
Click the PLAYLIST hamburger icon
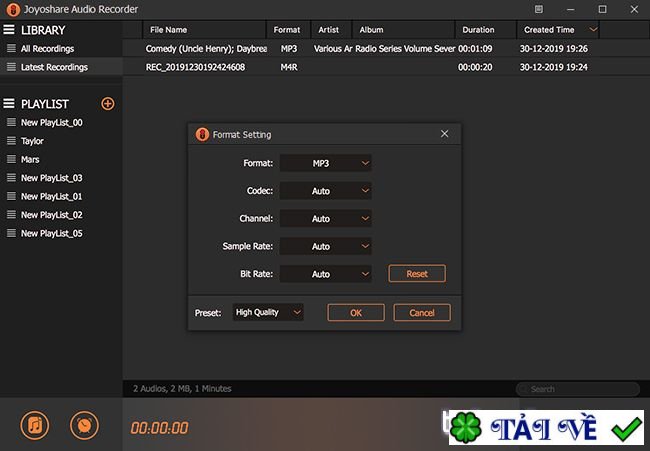[x=9, y=103]
